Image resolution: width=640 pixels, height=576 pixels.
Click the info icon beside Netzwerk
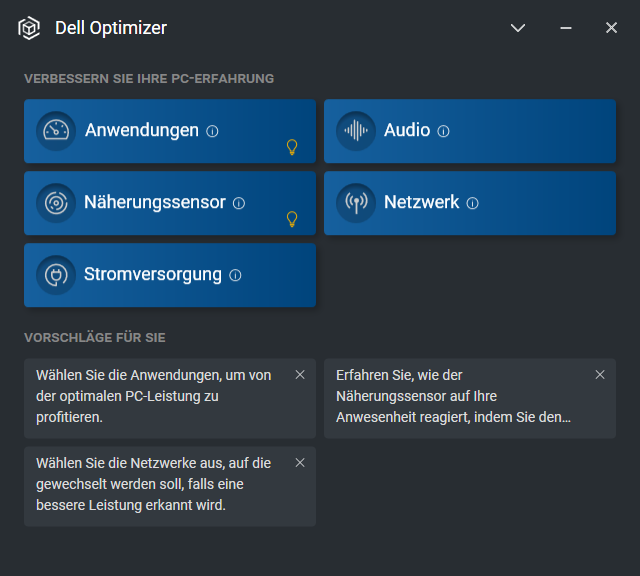tap(472, 203)
